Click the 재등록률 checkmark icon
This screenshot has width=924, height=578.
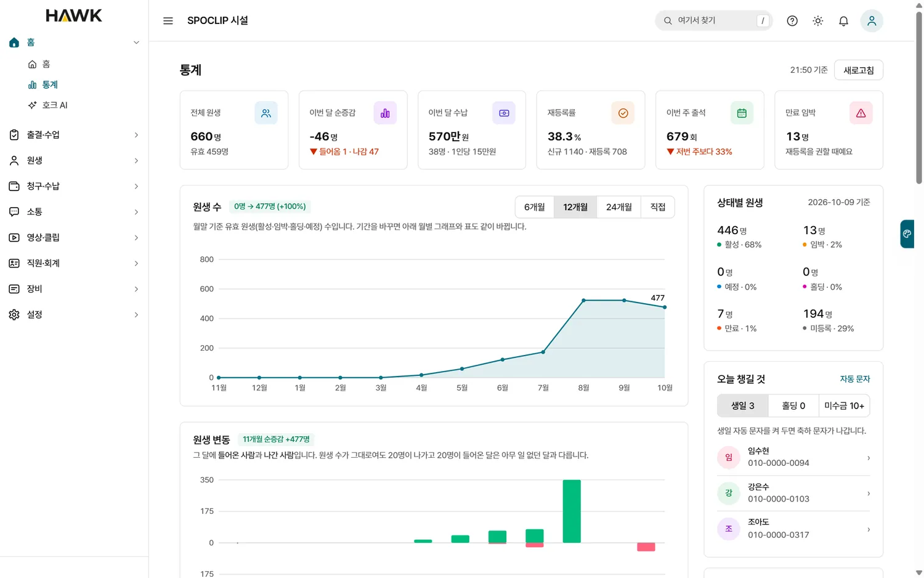click(x=623, y=113)
